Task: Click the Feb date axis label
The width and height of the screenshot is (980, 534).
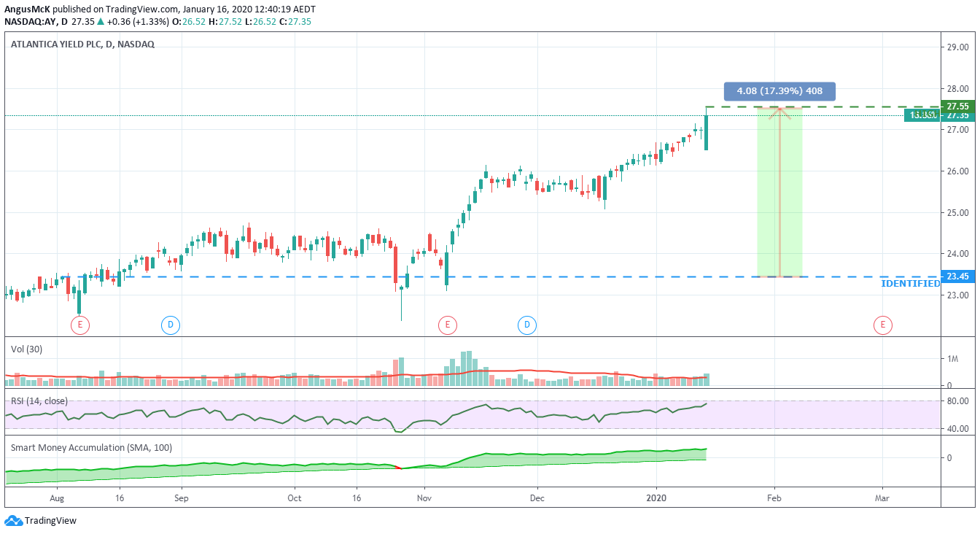Action: (774, 499)
